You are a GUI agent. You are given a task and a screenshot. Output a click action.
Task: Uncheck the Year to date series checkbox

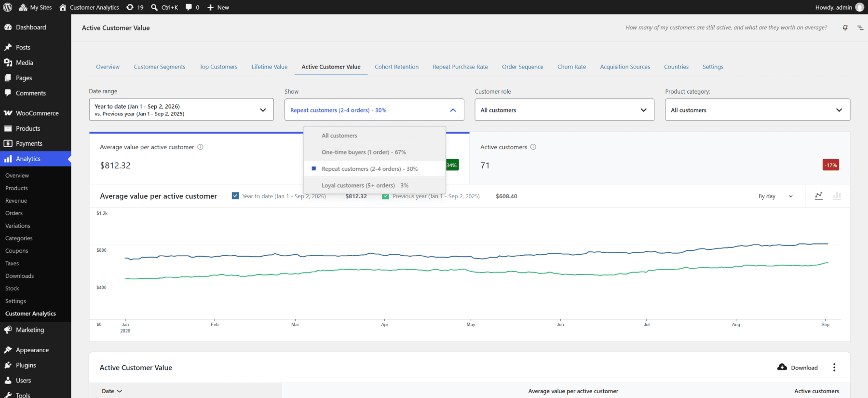pos(235,196)
